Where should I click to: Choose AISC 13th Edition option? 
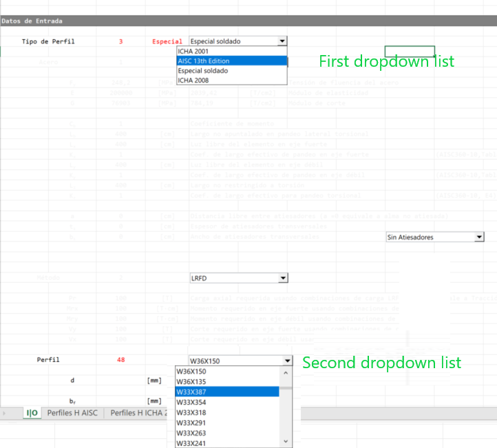[x=232, y=61]
